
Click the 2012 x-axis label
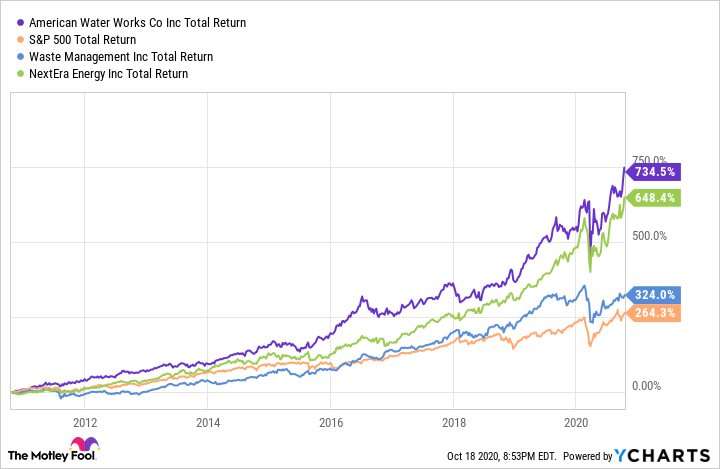point(83,420)
